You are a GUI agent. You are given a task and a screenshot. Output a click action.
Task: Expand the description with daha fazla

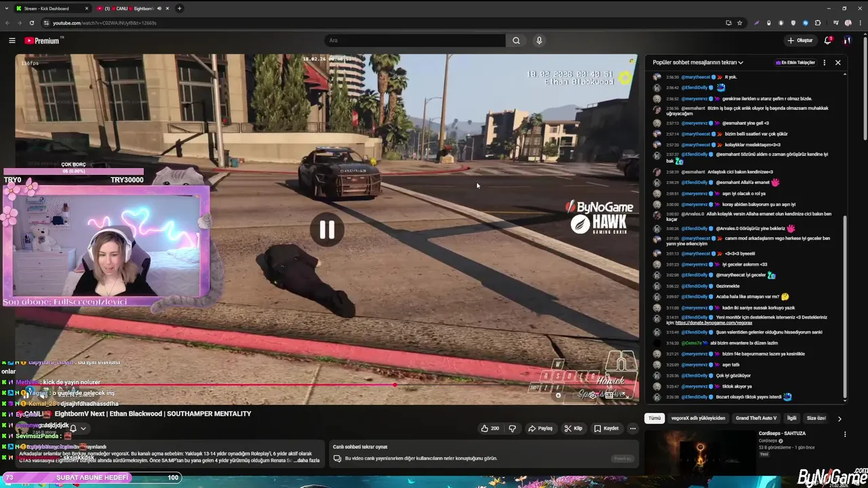click(309, 460)
